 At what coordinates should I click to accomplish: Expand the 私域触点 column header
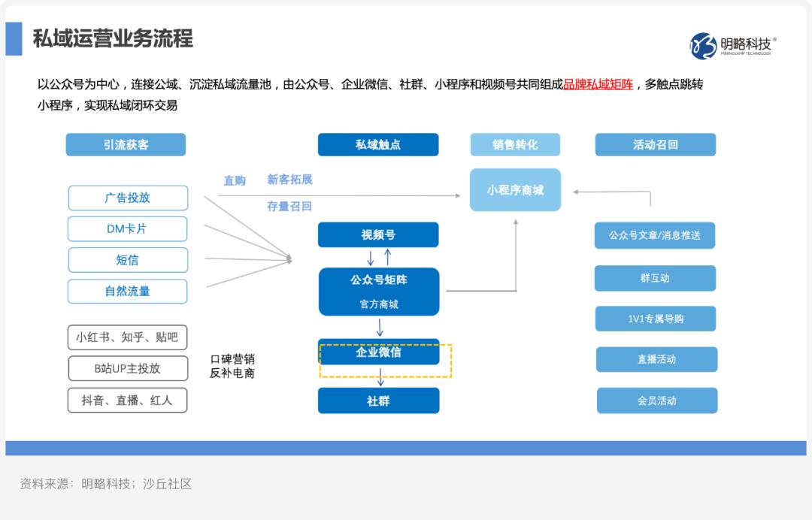point(379,144)
